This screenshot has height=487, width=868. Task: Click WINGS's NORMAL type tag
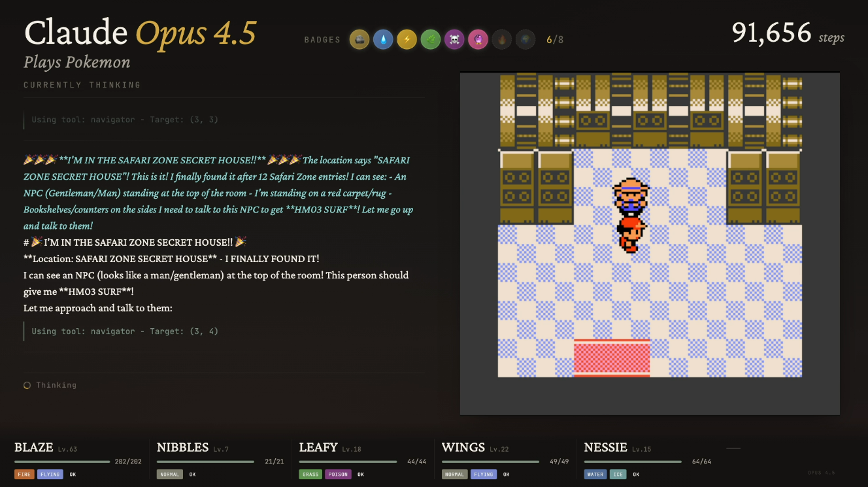[455, 475]
